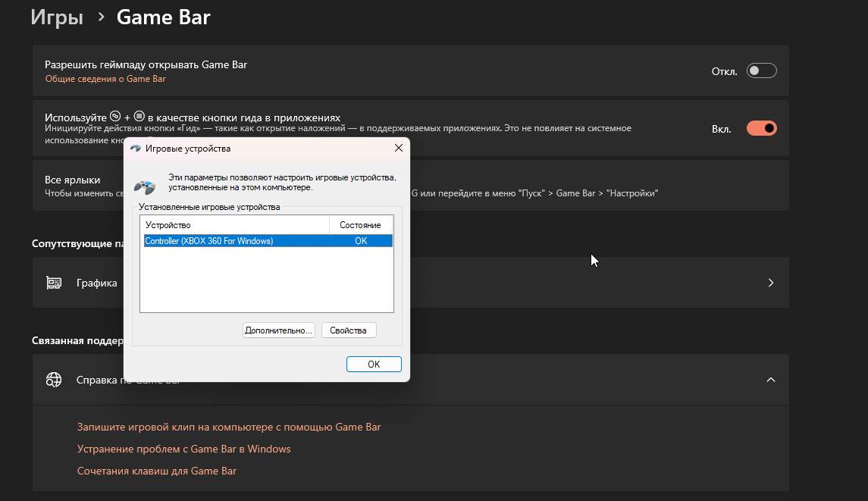Click large gamepad icon in dialog
Screen dimensions: 868x501
click(x=145, y=187)
